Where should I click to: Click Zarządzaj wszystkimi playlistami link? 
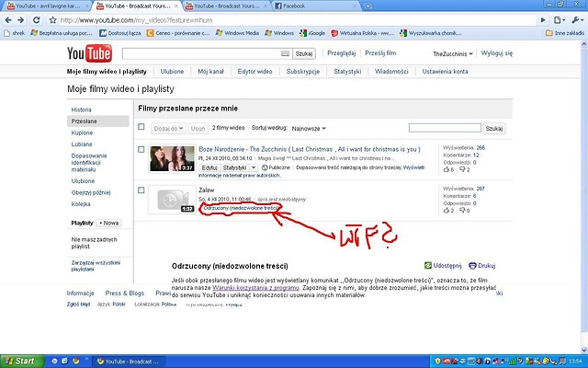96,266
